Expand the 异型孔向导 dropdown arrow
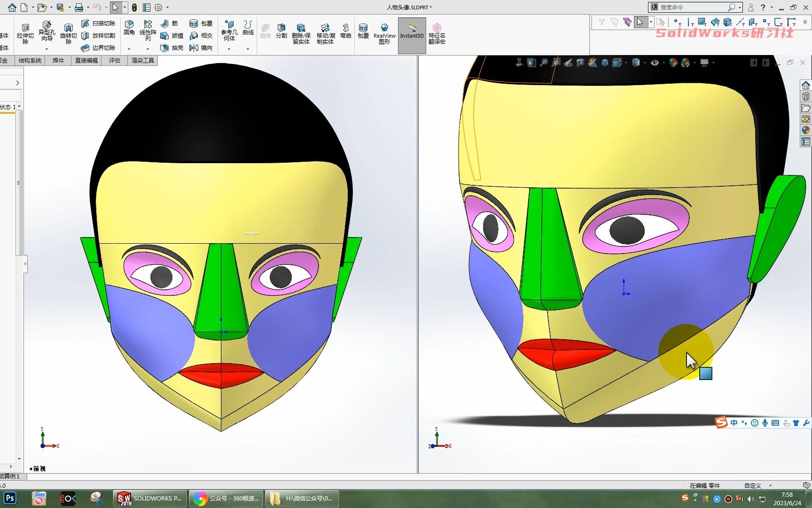This screenshot has width=812, height=508. pos(47,49)
